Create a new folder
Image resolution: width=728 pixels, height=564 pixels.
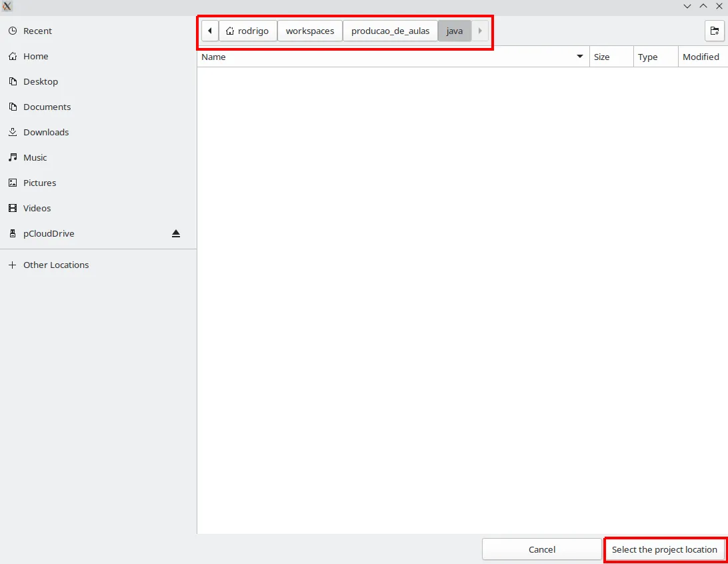point(715,31)
